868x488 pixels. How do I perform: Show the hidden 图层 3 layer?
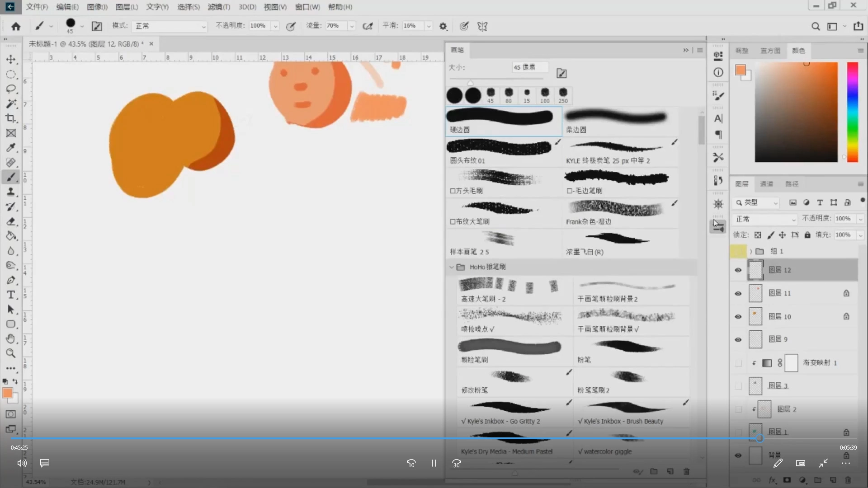[738, 386]
